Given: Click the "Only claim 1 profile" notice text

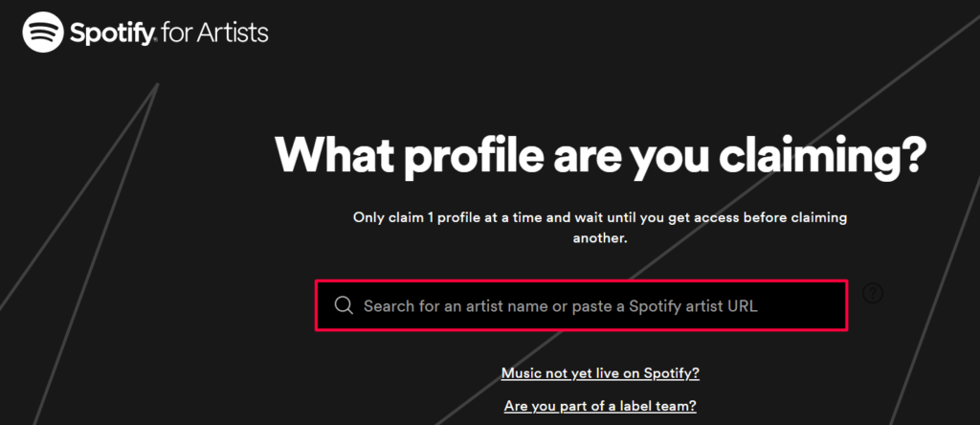Looking at the screenshot, I should click(600, 228).
